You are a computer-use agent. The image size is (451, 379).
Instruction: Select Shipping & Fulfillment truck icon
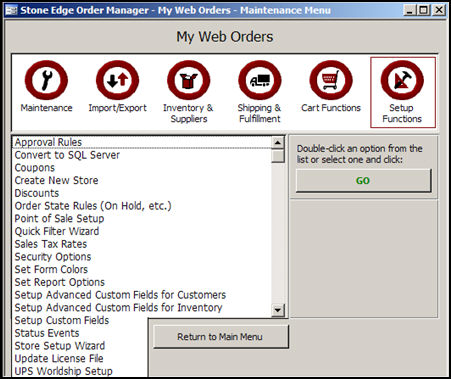[260, 80]
